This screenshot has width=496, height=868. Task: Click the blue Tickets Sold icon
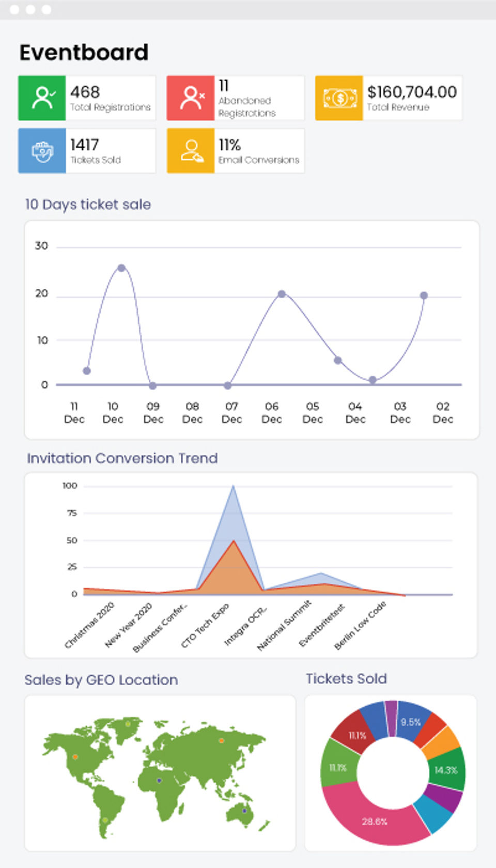(42, 151)
